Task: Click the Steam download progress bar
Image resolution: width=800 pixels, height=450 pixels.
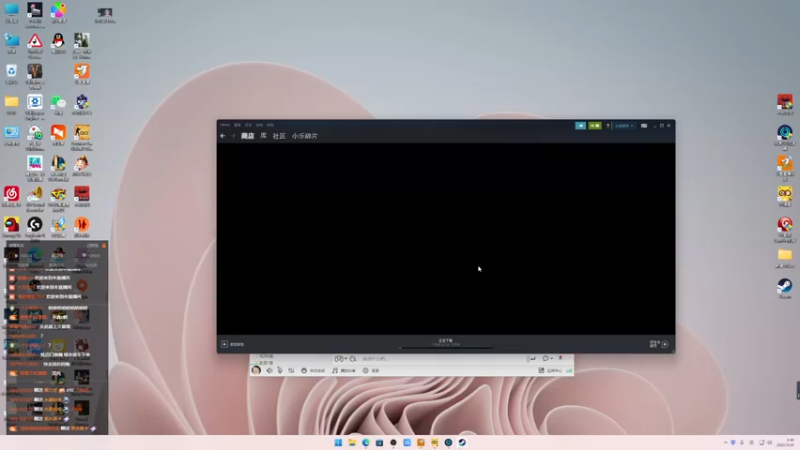Action: [x=446, y=347]
